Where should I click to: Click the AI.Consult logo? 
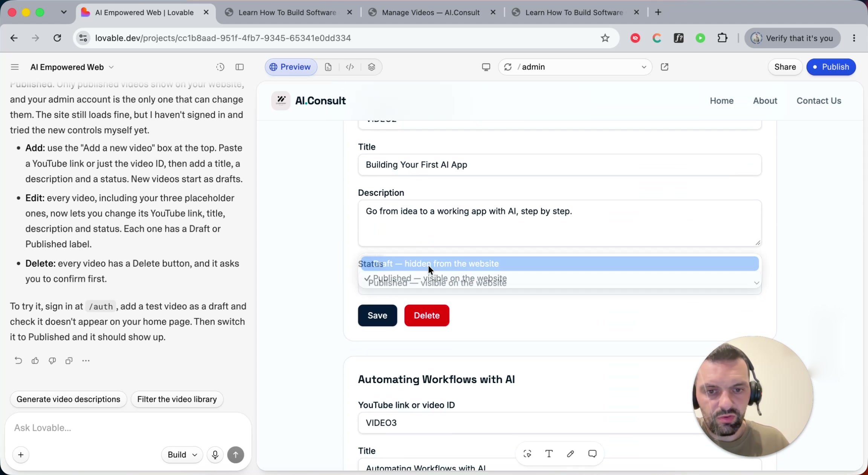click(309, 101)
